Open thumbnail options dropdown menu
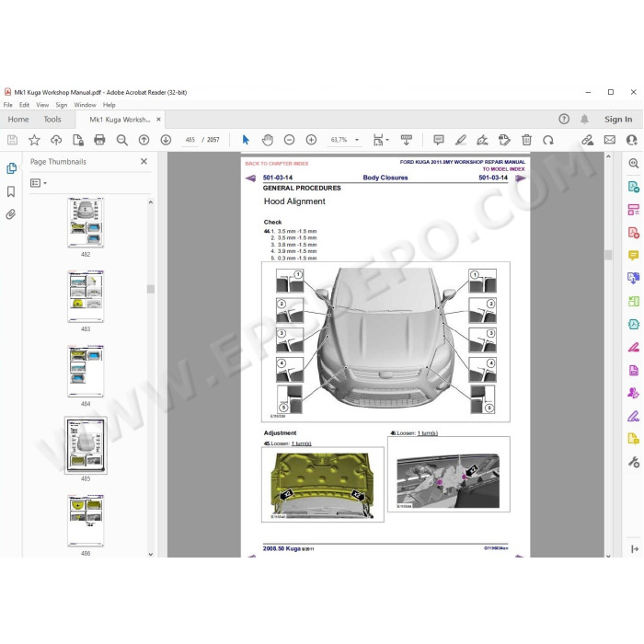 pos(39,183)
